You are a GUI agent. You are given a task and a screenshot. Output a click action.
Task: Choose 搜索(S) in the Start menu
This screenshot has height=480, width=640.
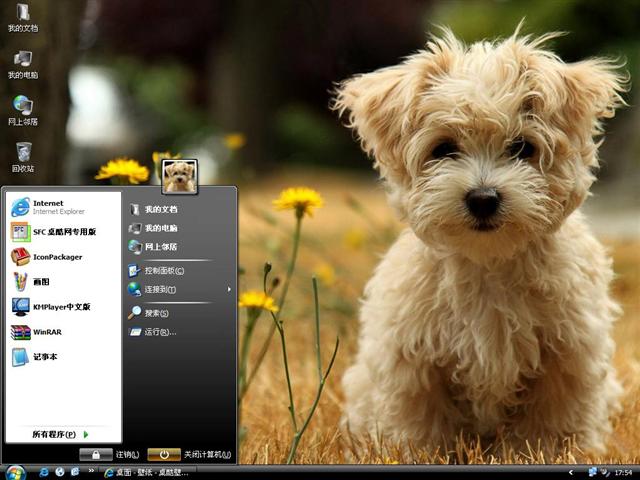click(x=156, y=313)
